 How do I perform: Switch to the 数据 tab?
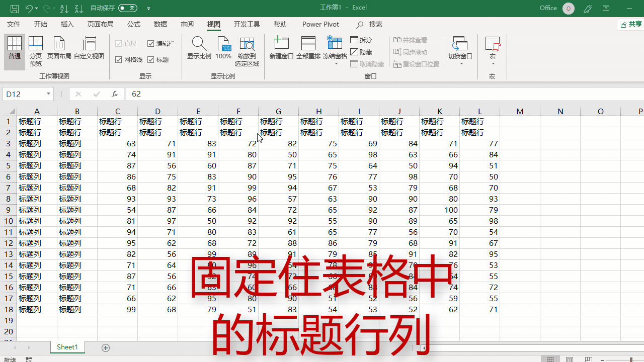tap(160, 24)
